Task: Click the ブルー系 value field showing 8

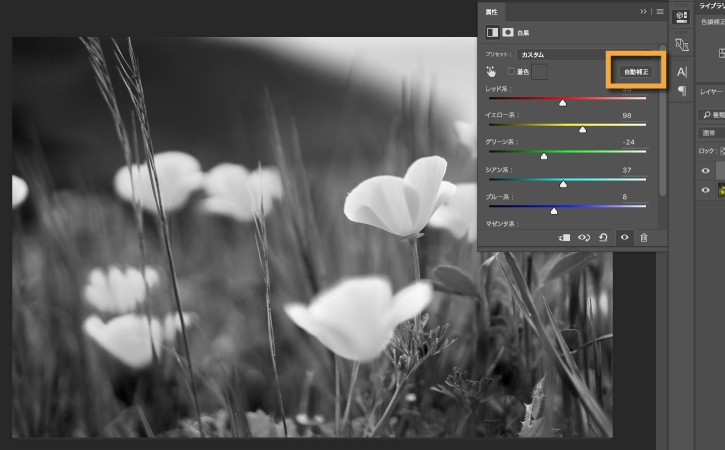Action: tap(633, 197)
